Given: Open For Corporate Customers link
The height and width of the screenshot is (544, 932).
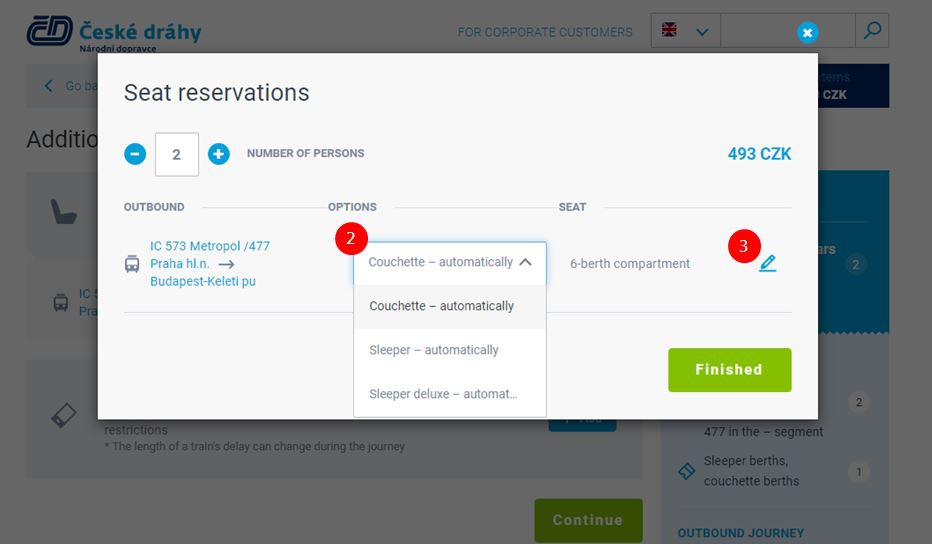Looking at the screenshot, I should click(545, 32).
